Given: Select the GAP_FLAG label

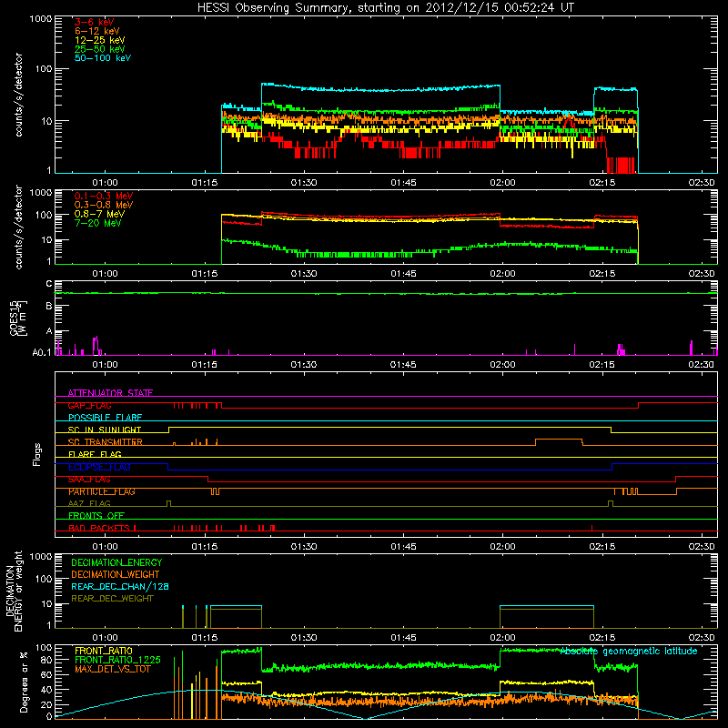Looking at the screenshot, I should 89,405.
